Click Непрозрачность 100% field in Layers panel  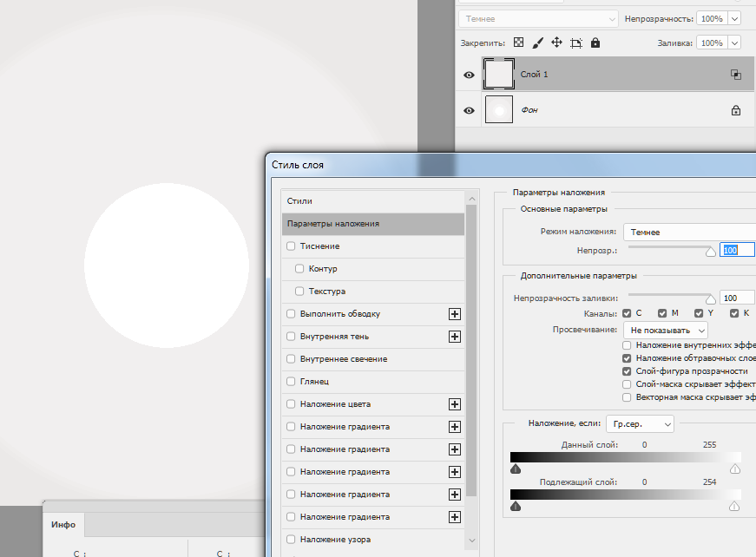click(712, 19)
